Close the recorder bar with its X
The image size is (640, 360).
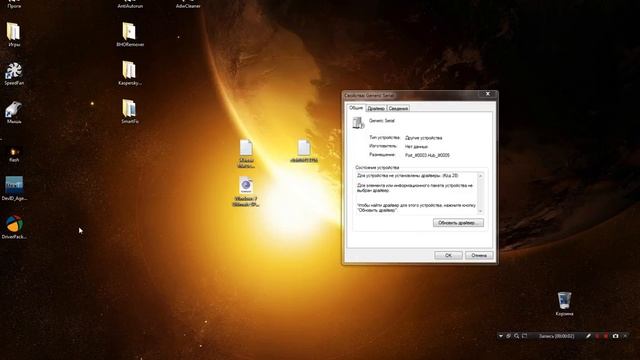coord(625,336)
